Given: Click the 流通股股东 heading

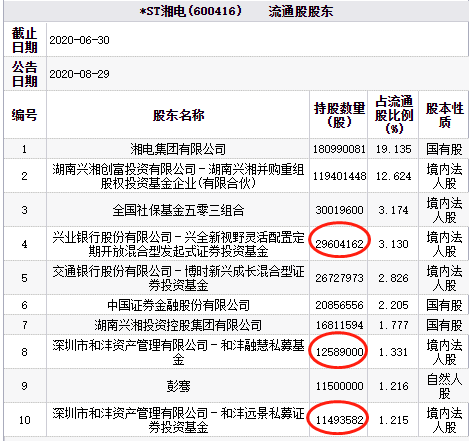Looking at the screenshot, I should point(301,11).
